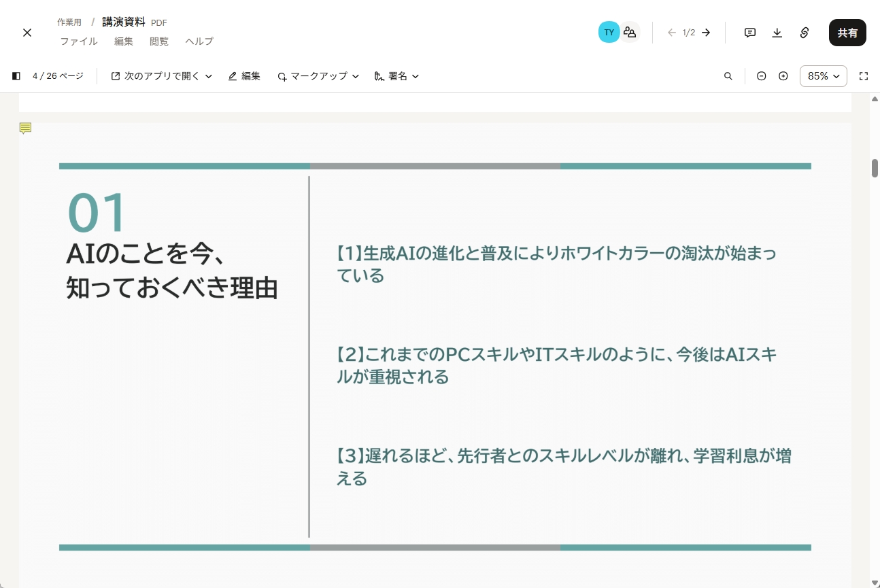Open the yellow sticky note annotation
Image resolution: width=880 pixels, height=588 pixels.
click(25, 128)
